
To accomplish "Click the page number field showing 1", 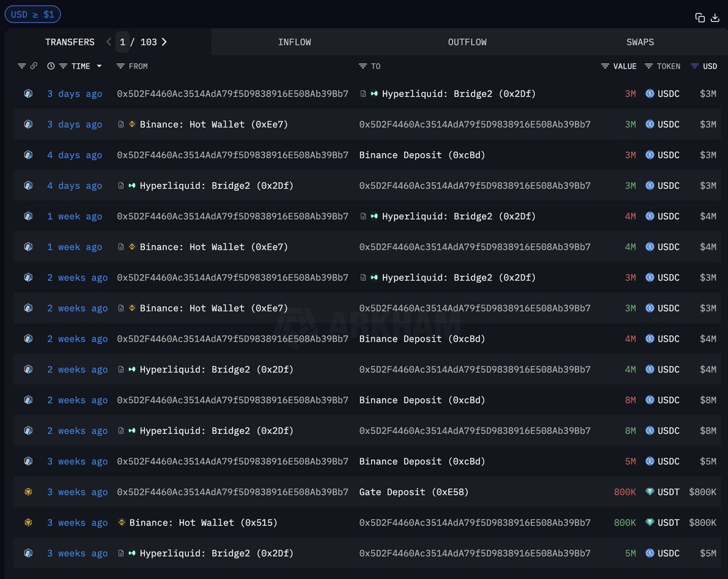I will pos(123,42).
